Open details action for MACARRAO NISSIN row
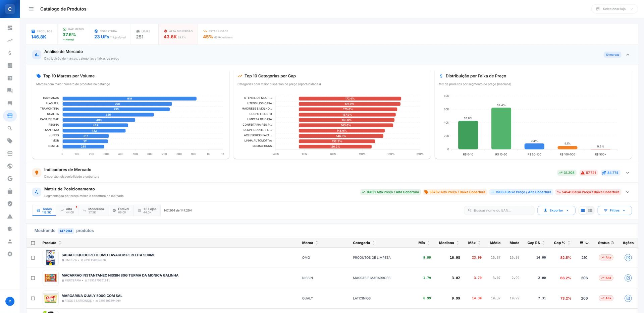 (628, 278)
